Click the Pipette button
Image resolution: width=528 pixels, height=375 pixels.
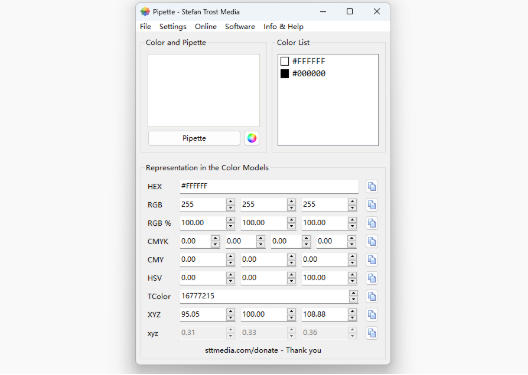point(194,138)
